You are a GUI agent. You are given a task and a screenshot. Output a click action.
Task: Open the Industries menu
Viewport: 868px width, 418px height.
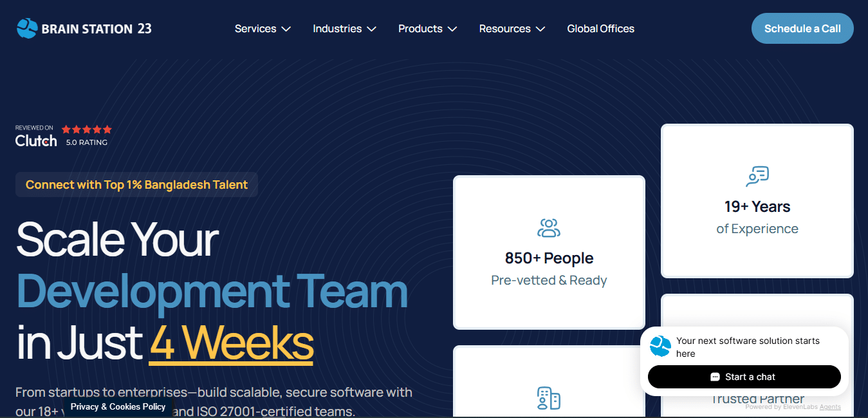coord(344,28)
